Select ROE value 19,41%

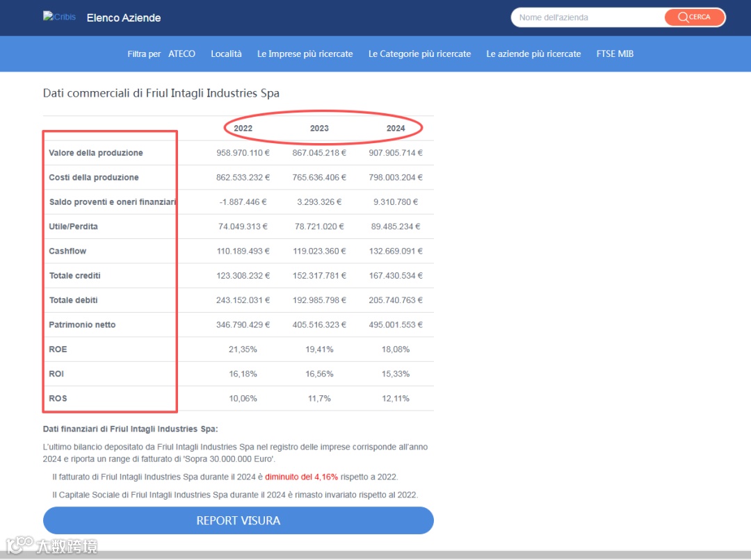tap(319, 349)
